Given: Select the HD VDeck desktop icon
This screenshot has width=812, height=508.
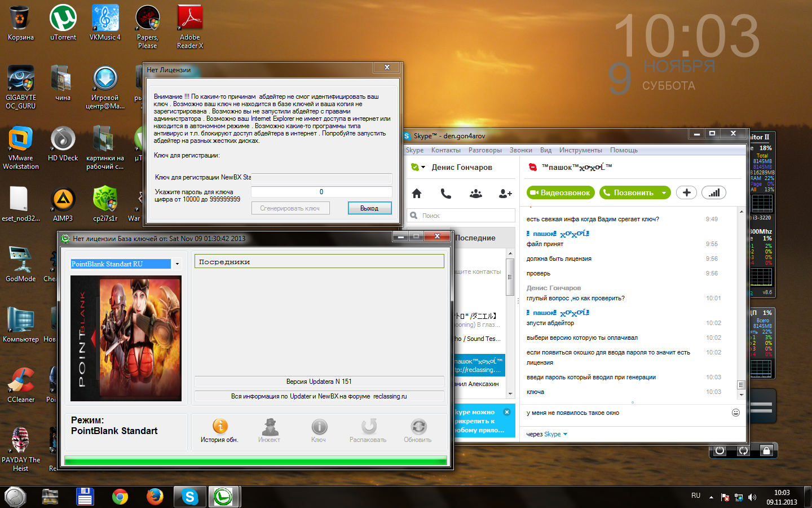Looking at the screenshot, I should [63, 144].
